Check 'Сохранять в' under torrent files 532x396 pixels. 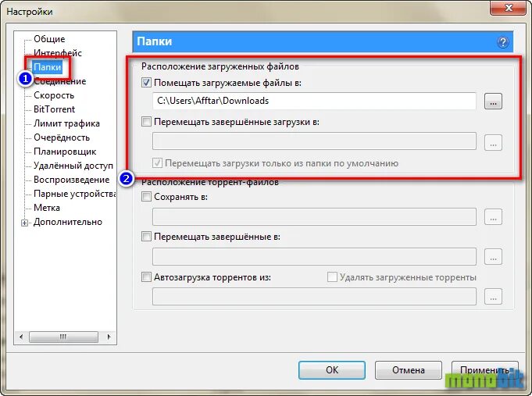coord(146,197)
